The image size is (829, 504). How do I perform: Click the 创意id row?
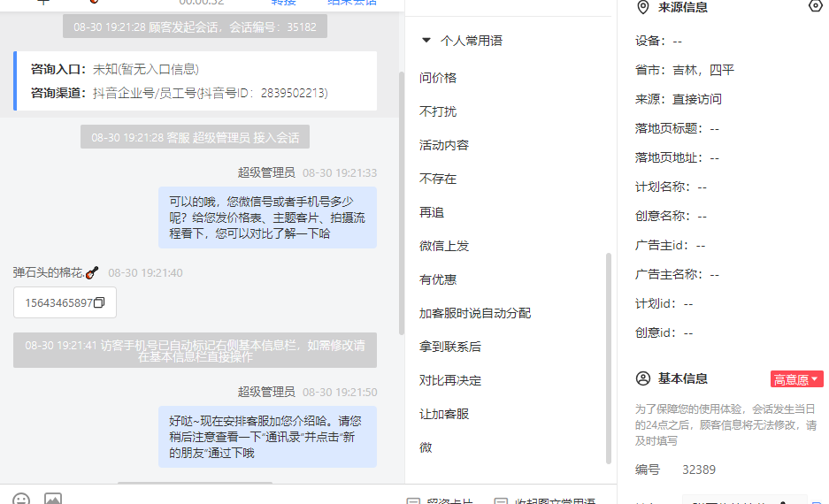point(664,332)
